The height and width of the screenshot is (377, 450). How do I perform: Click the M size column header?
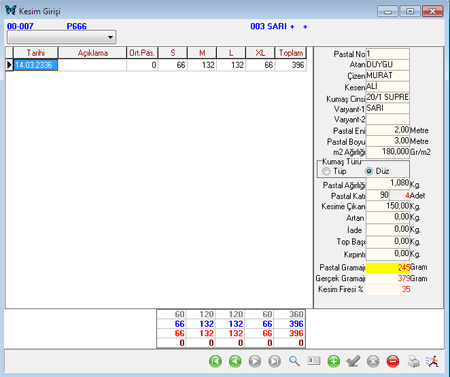[202, 53]
